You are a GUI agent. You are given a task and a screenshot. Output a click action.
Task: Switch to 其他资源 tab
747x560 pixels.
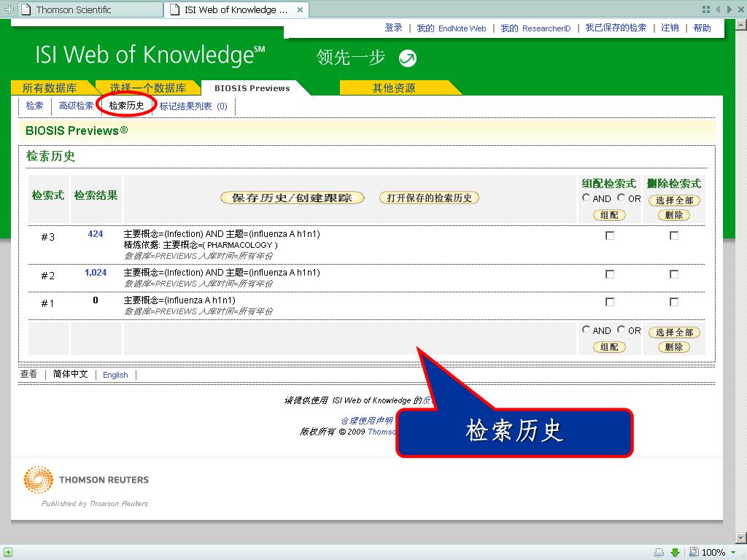(394, 87)
